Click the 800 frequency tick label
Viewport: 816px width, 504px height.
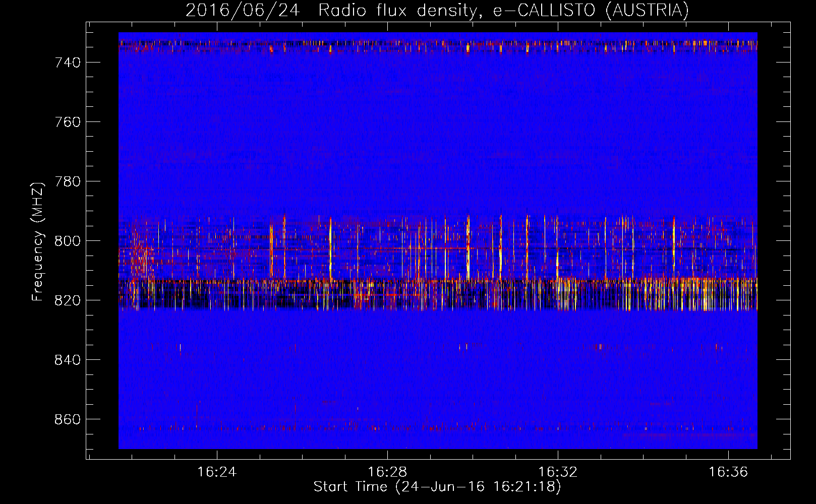coord(68,241)
